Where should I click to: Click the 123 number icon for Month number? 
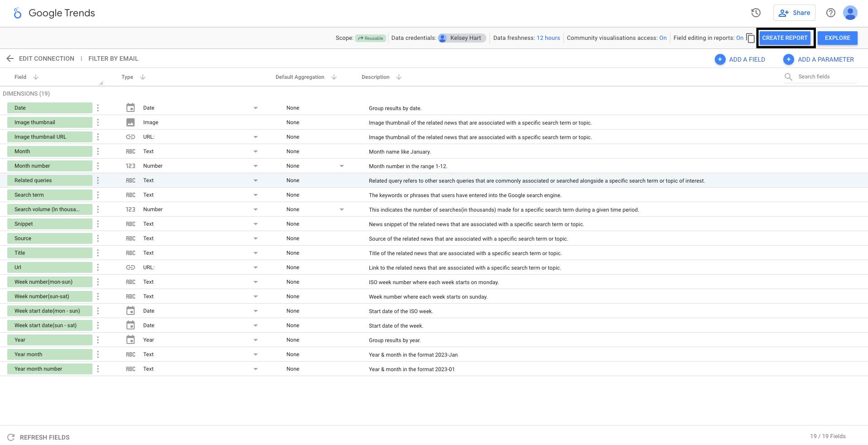pyautogui.click(x=131, y=166)
